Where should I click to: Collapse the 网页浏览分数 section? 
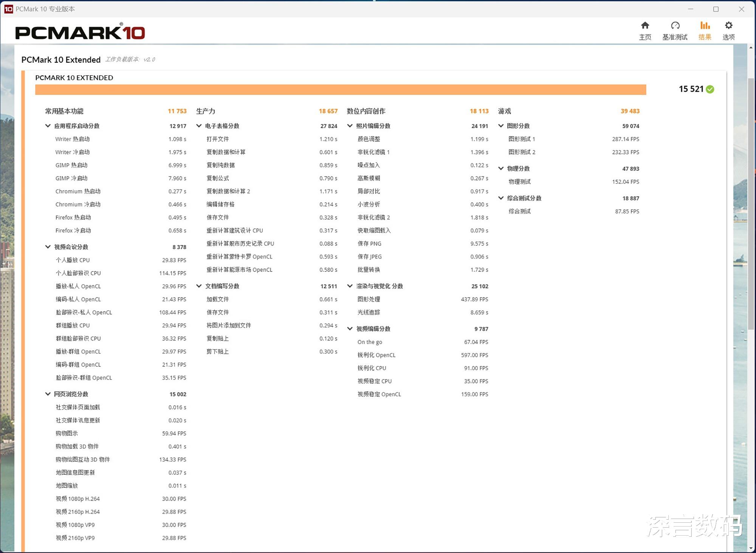click(48, 394)
